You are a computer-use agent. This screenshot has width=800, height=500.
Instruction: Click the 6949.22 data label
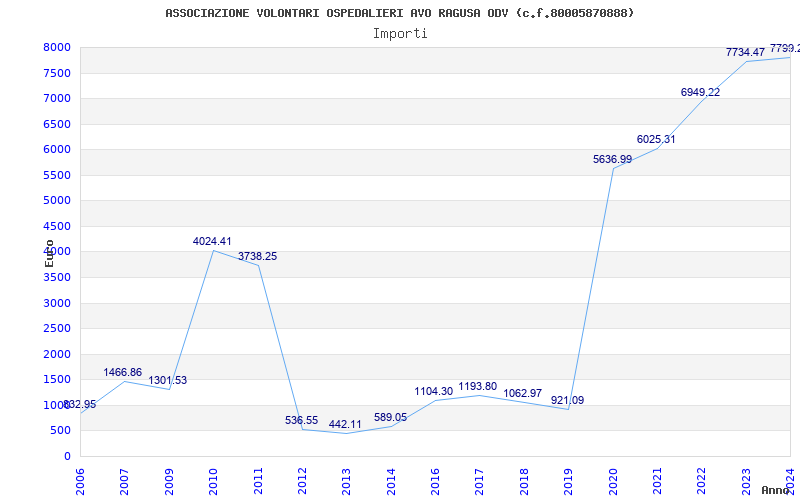701,92
